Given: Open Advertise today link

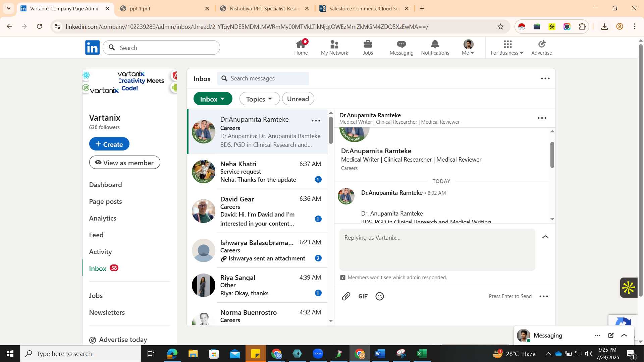Looking at the screenshot, I should pyautogui.click(x=118, y=340).
